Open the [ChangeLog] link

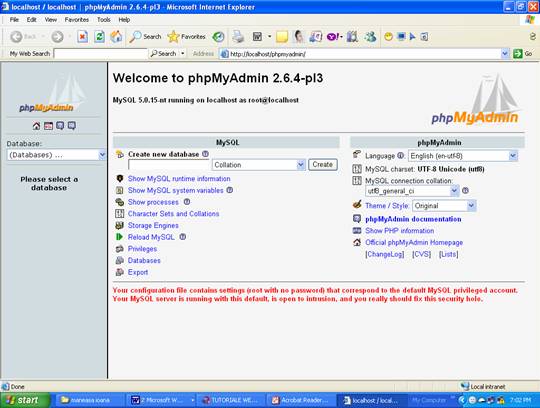click(385, 254)
